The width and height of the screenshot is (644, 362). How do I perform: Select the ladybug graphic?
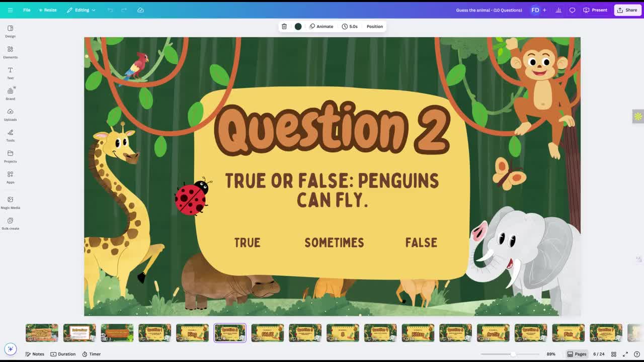(193, 197)
